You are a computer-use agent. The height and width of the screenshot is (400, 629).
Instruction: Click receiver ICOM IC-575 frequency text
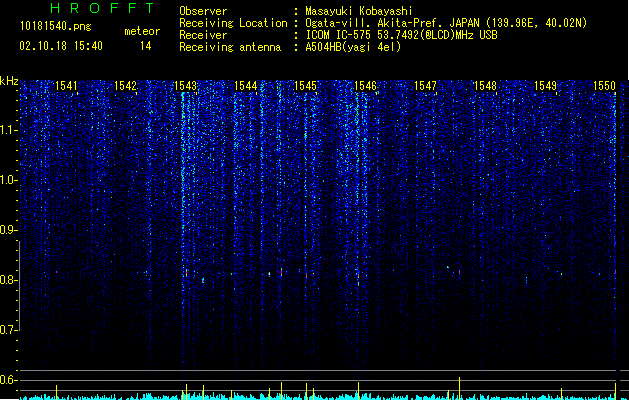(401, 35)
